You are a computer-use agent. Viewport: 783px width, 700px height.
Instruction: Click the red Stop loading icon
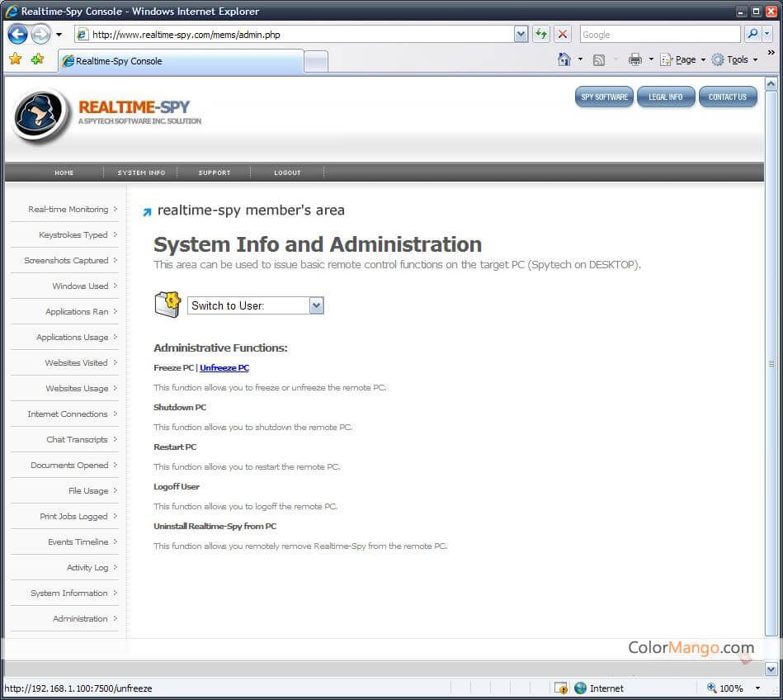pos(562,34)
